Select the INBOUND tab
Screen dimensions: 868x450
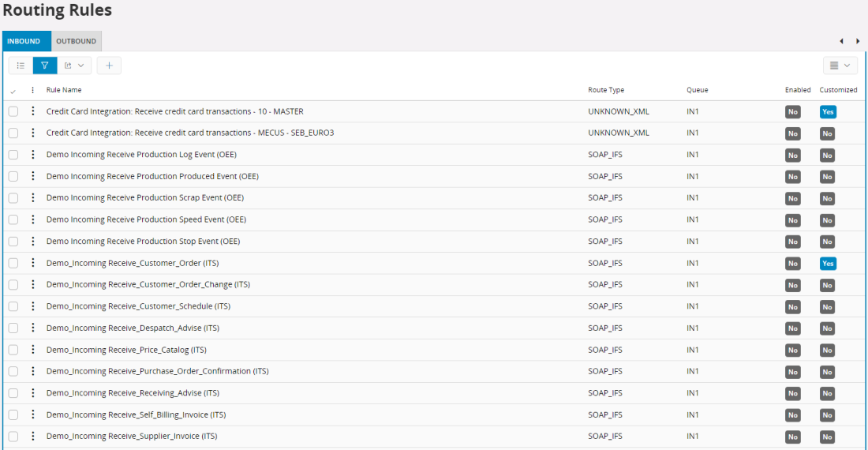[24, 41]
